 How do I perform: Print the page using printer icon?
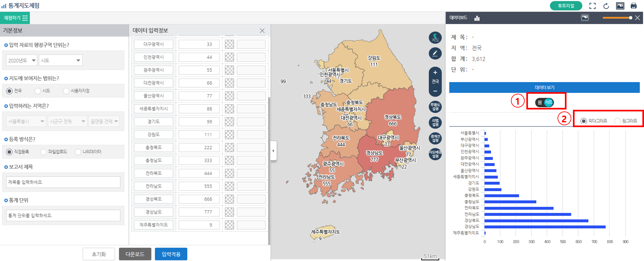(634, 6)
